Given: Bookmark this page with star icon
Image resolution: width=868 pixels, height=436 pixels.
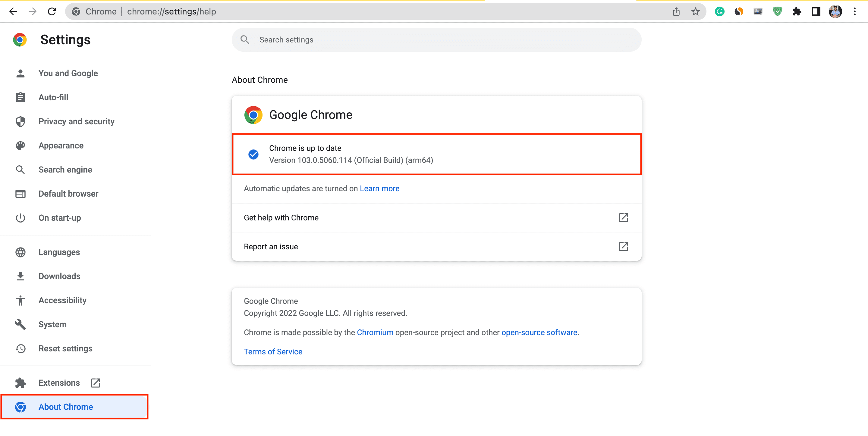Looking at the screenshot, I should click(696, 11).
